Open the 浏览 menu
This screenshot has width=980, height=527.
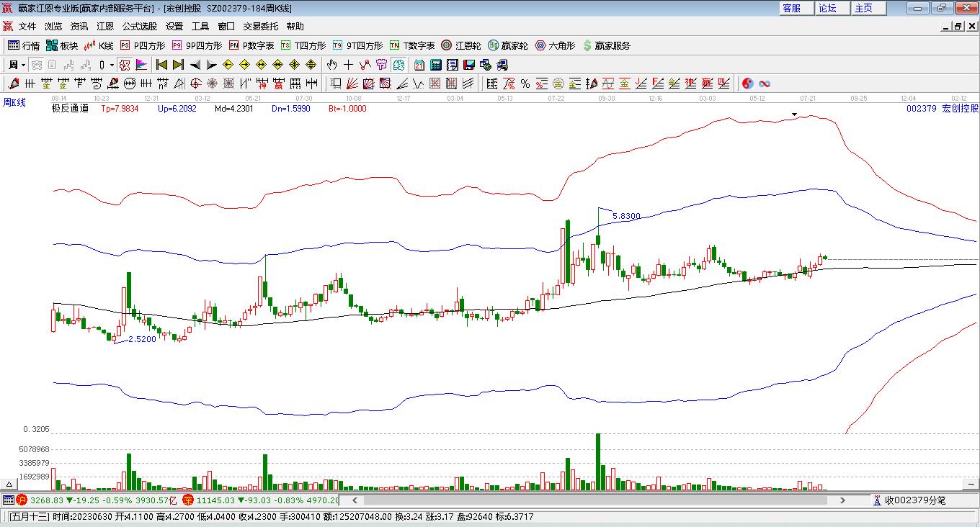[53, 27]
